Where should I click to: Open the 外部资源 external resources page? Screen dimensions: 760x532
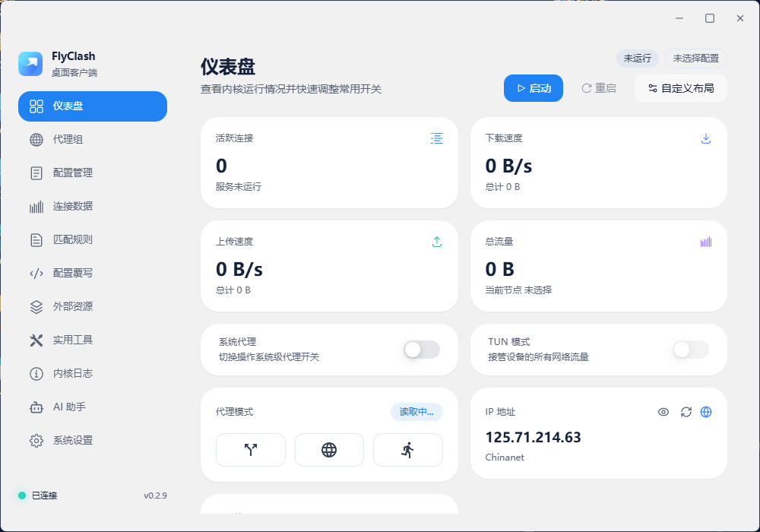click(93, 307)
